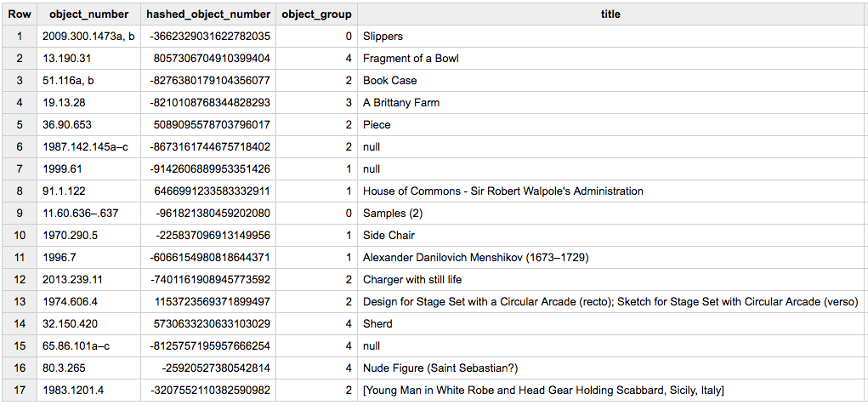868x405 pixels.
Task: Select Alexander Danilovich Menshikov title cell
Action: (x=475, y=258)
